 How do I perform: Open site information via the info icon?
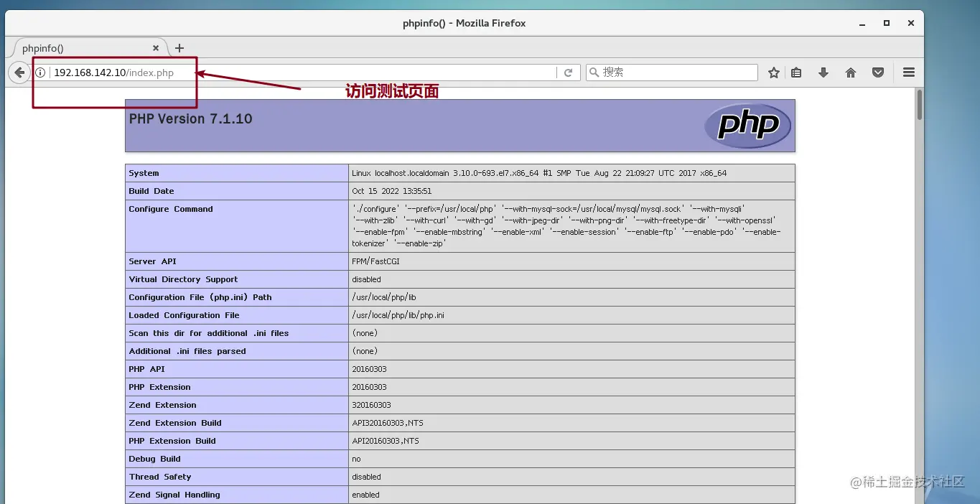[41, 72]
